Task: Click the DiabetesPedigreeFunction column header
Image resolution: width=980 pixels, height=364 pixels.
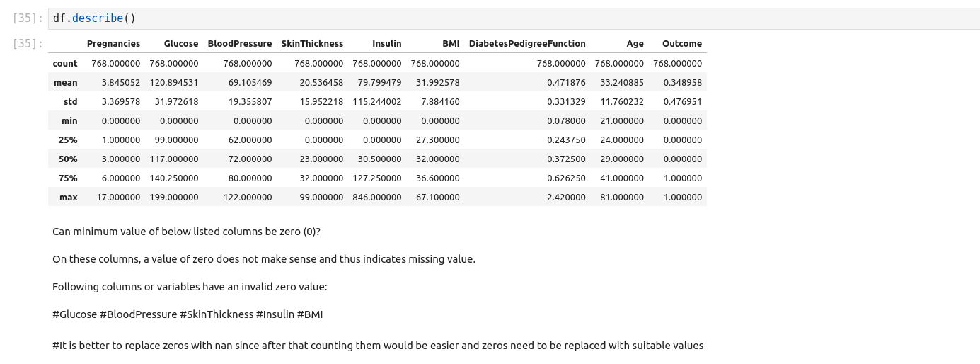Action: click(x=527, y=44)
